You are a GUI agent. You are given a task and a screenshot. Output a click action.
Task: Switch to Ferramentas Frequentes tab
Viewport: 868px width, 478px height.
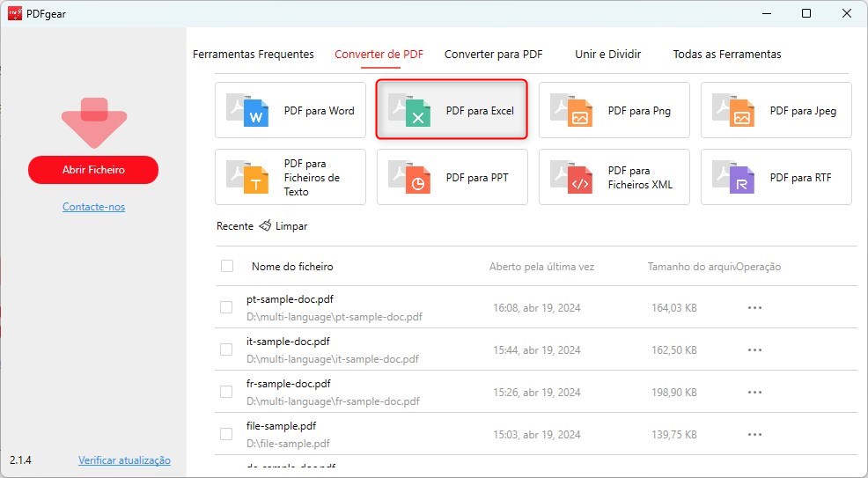pos(253,55)
